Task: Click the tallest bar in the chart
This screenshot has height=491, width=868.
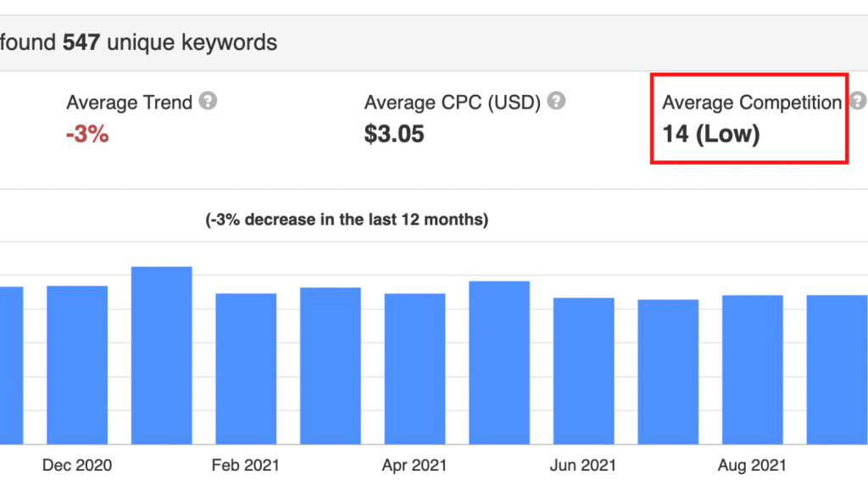Action: (162, 356)
